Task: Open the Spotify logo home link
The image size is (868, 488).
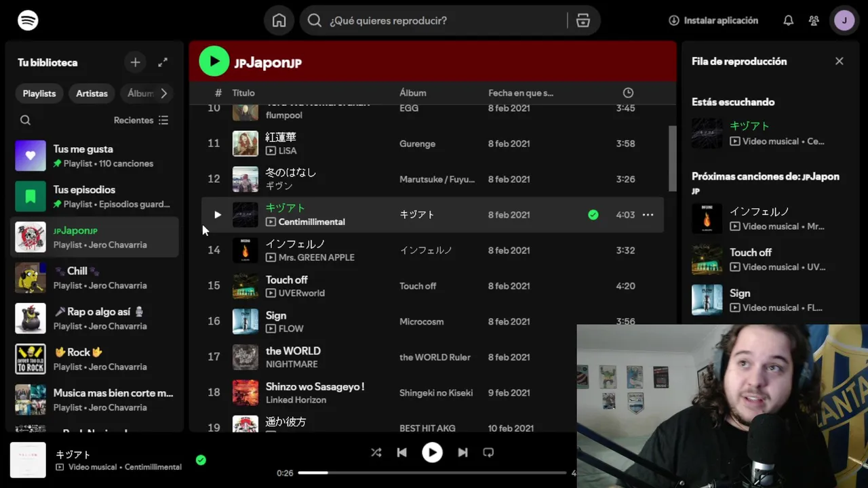Action: 28,20
